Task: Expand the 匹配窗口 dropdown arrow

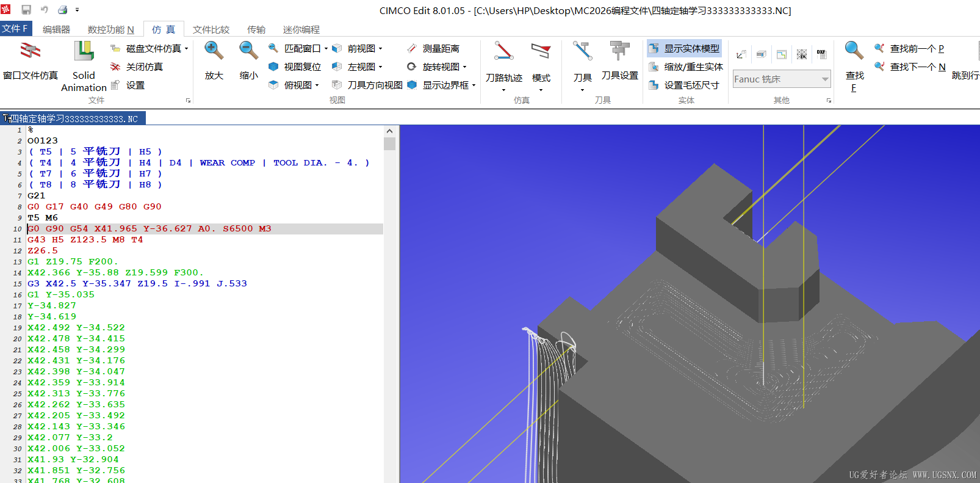Action: pyautogui.click(x=326, y=48)
